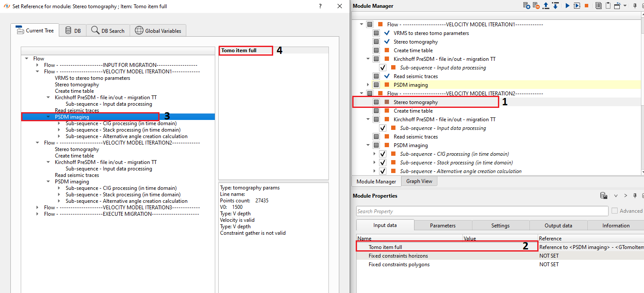Select the Fixed constraints horizons property row
Screen dimensions: 644x293
pyautogui.click(x=398, y=256)
